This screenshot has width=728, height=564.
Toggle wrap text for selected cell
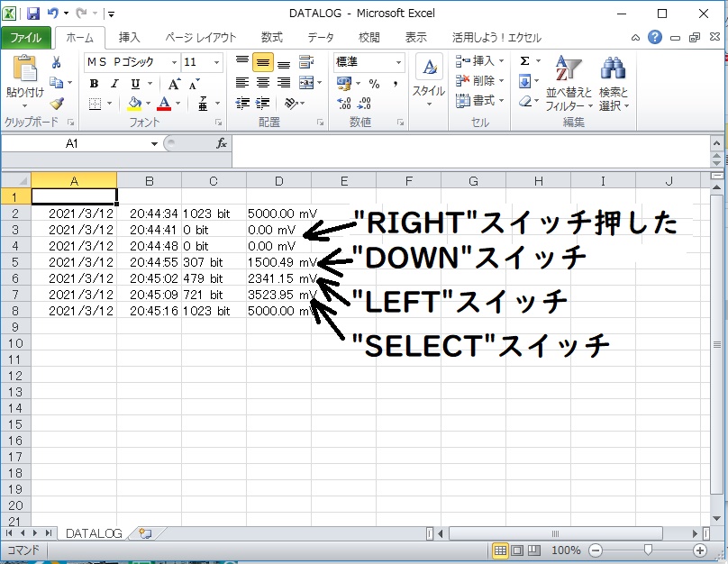[305, 61]
